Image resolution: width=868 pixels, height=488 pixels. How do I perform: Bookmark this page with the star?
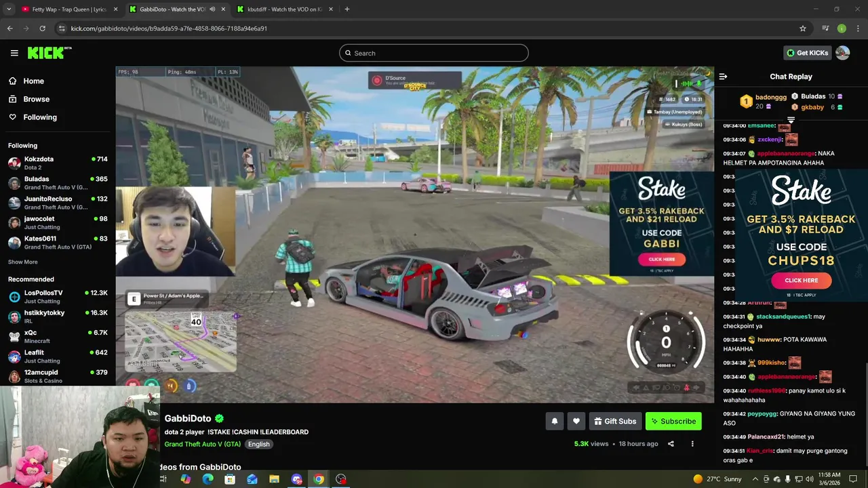tap(803, 28)
